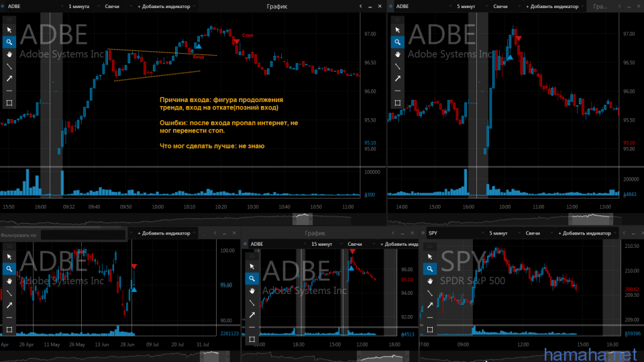The image size is (644, 362).
Task: Click navigator thumb below ADBE 1-minute chart
Action: coord(303,219)
